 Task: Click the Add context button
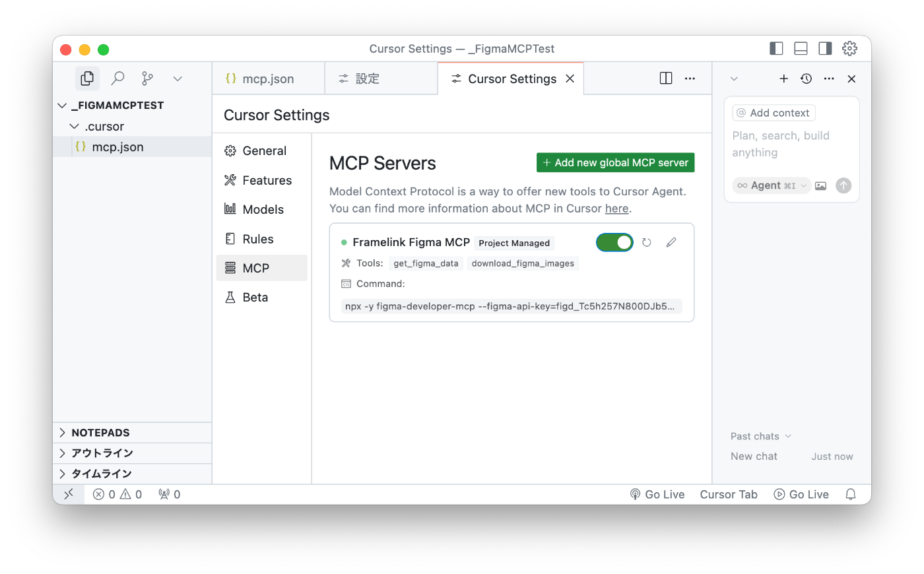point(774,113)
